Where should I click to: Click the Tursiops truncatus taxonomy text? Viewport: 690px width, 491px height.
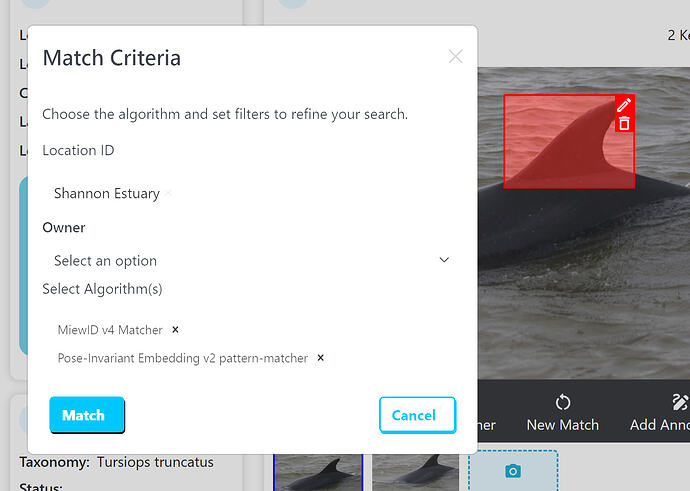point(155,462)
